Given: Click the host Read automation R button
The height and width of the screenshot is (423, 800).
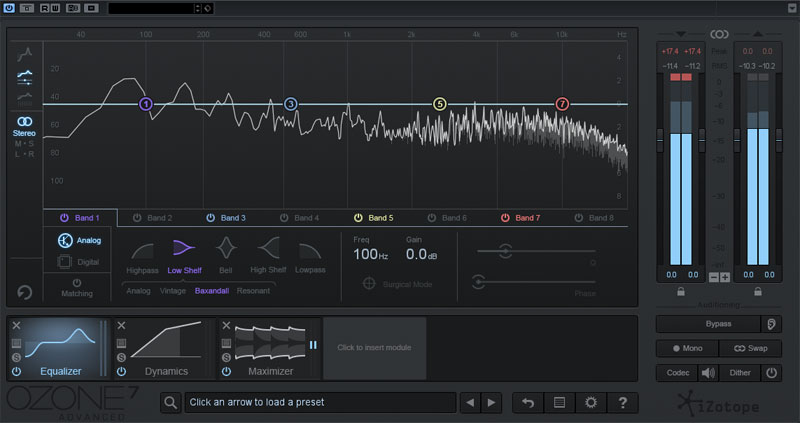Looking at the screenshot, I should 44,8.
